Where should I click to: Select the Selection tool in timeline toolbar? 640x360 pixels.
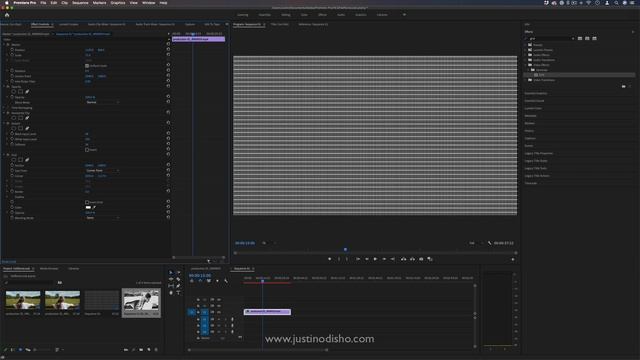tap(171, 272)
